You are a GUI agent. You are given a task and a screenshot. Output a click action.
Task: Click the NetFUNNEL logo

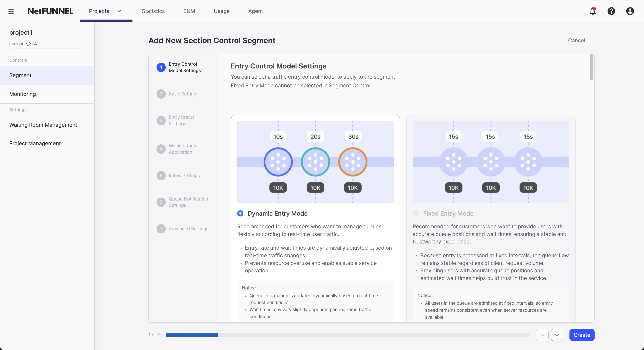[50, 11]
